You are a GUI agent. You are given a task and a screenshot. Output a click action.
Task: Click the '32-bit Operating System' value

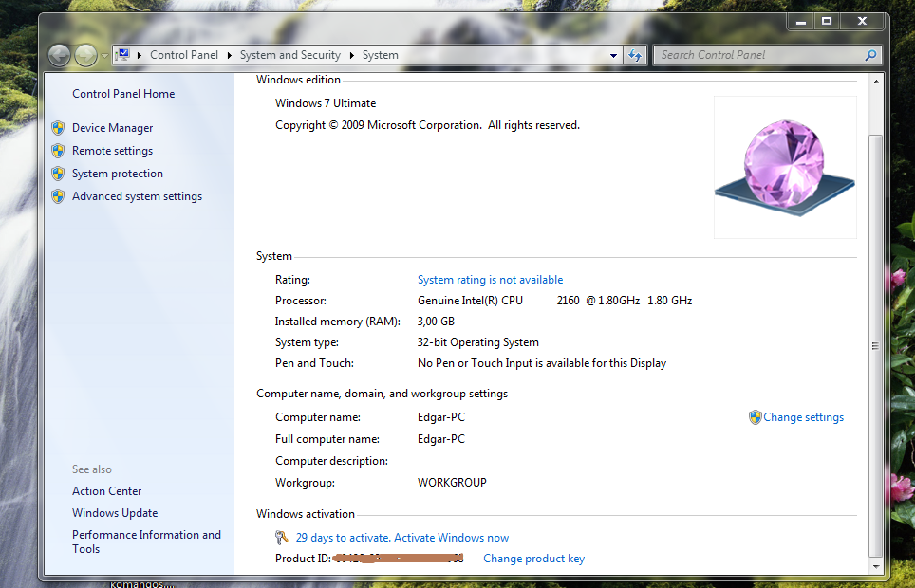pyautogui.click(x=478, y=342)
